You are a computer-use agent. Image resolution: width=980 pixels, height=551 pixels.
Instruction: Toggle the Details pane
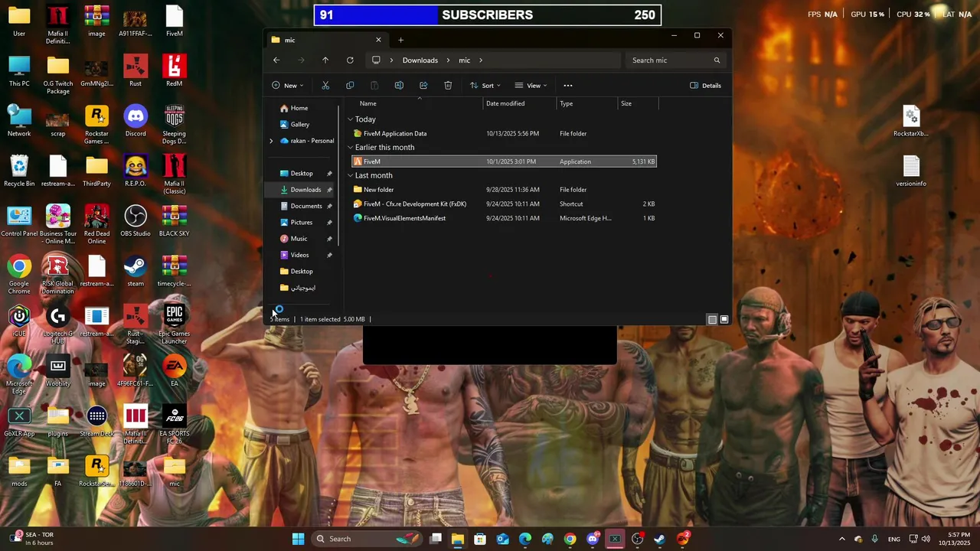click(x=705, y=86)
